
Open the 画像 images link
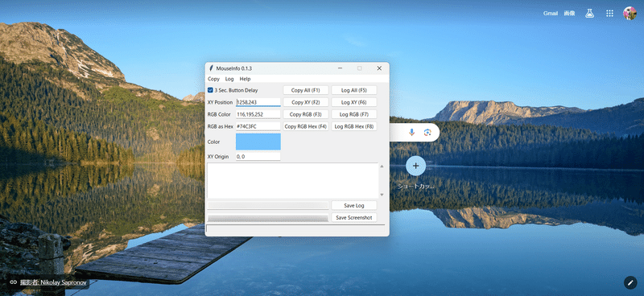pos(569,13)
